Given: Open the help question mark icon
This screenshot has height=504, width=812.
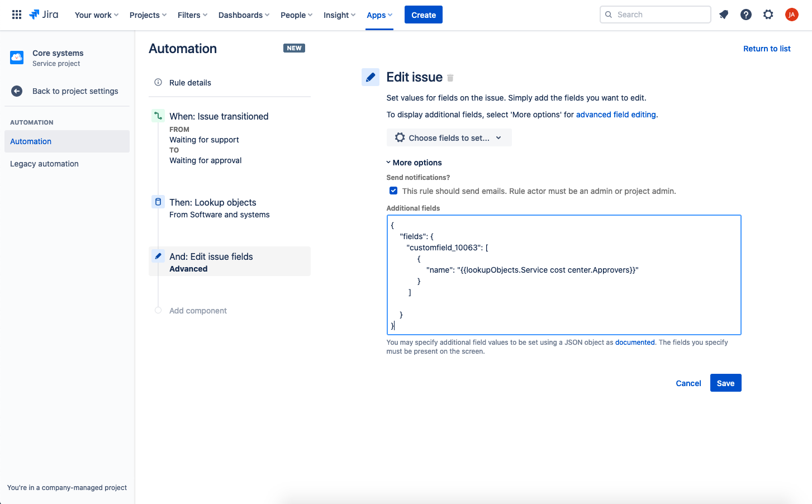Looking at the screenshot, I should 746,15.
